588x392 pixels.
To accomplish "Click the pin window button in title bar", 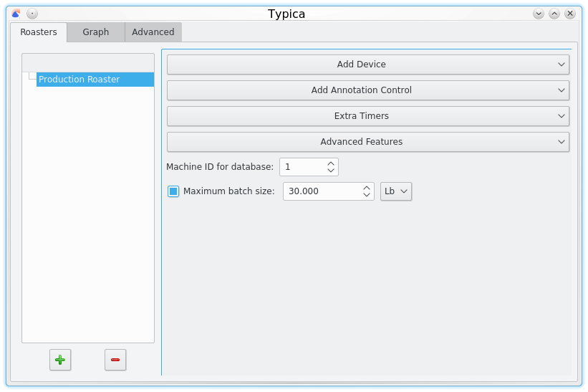I will (x=32, y=14).
